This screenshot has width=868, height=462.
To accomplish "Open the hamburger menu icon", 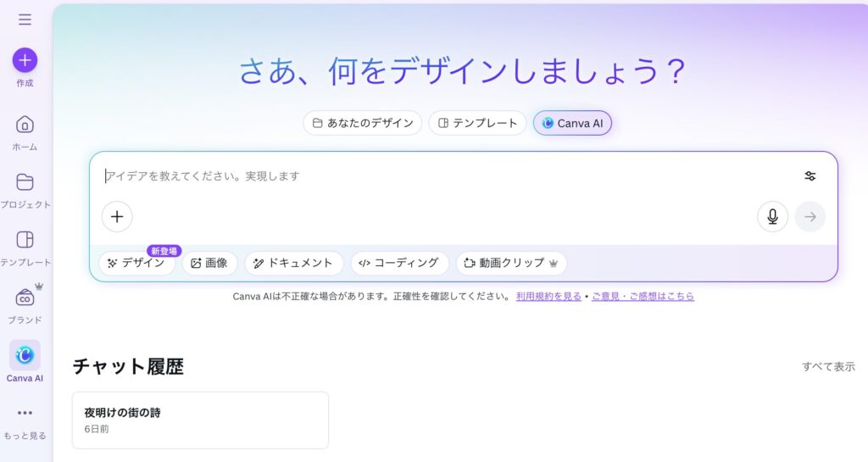I will (x=25, y=19).
